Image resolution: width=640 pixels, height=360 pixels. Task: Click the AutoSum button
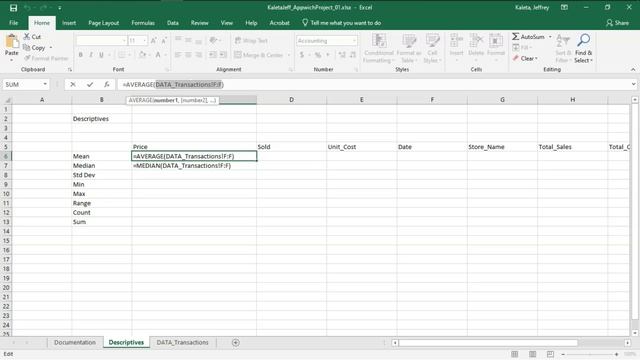[528, 37]
